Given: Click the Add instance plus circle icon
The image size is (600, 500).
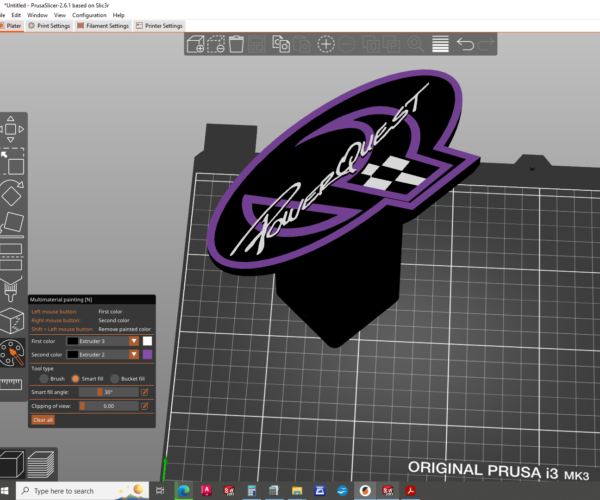Looking at the screenshot, I should 326,44.
